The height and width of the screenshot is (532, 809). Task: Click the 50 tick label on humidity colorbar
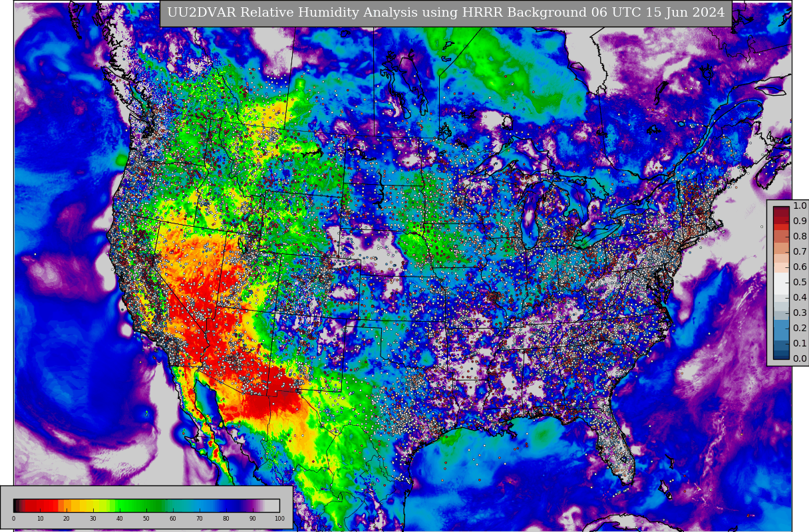click(146, 519)
